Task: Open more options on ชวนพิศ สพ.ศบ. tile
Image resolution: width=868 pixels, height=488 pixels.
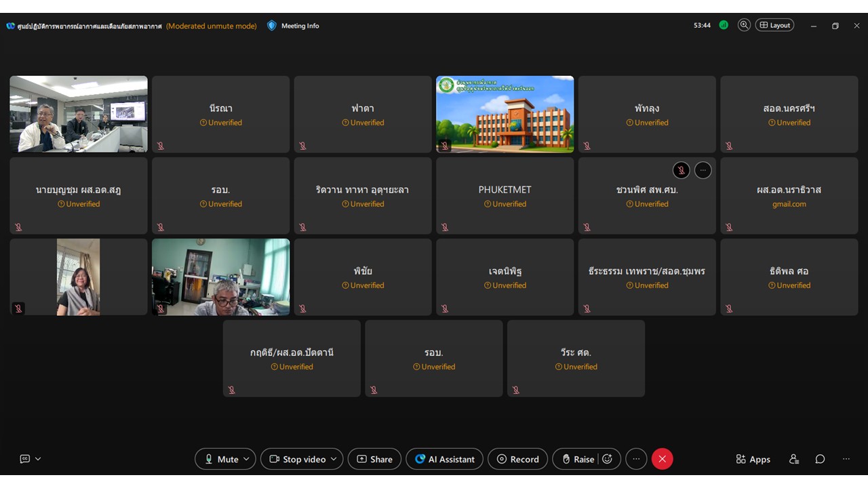Action: pyautogui.click(x=703, y=170)
